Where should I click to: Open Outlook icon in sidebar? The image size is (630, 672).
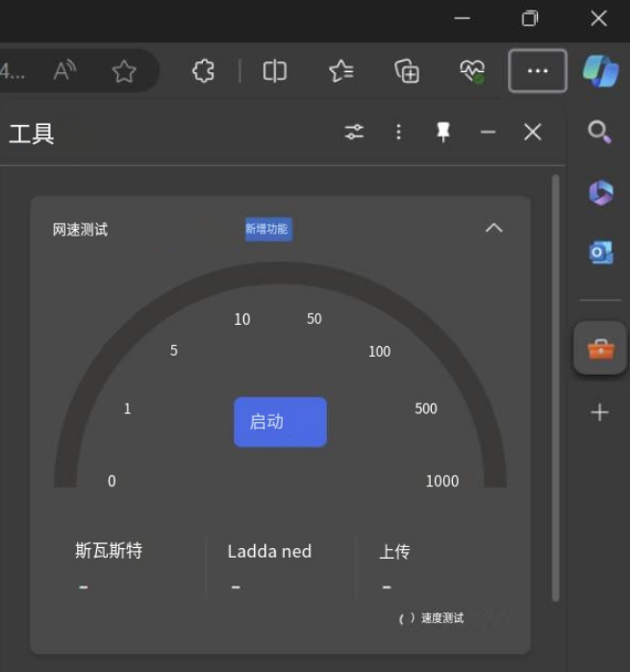(x=600, y=253)
